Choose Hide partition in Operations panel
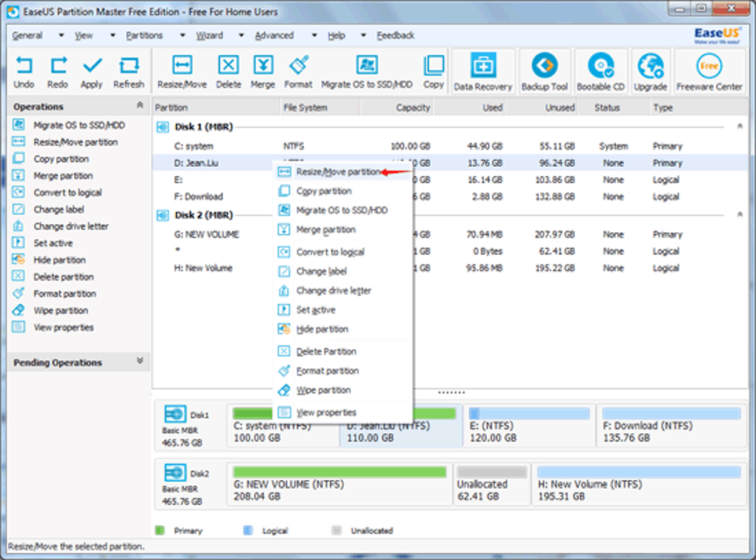This screenshot has width=756, height=560. [49, 260]
